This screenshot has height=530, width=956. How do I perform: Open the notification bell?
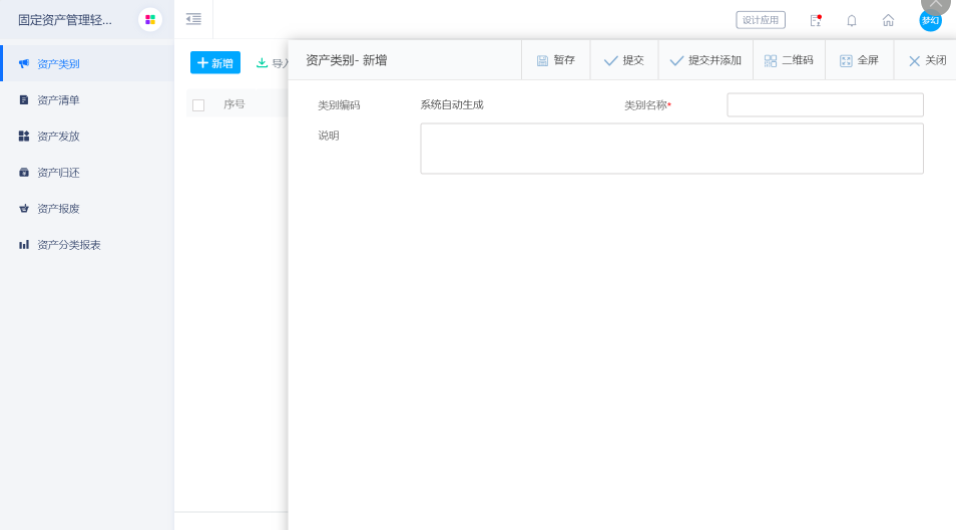click(x=852, y=20)
